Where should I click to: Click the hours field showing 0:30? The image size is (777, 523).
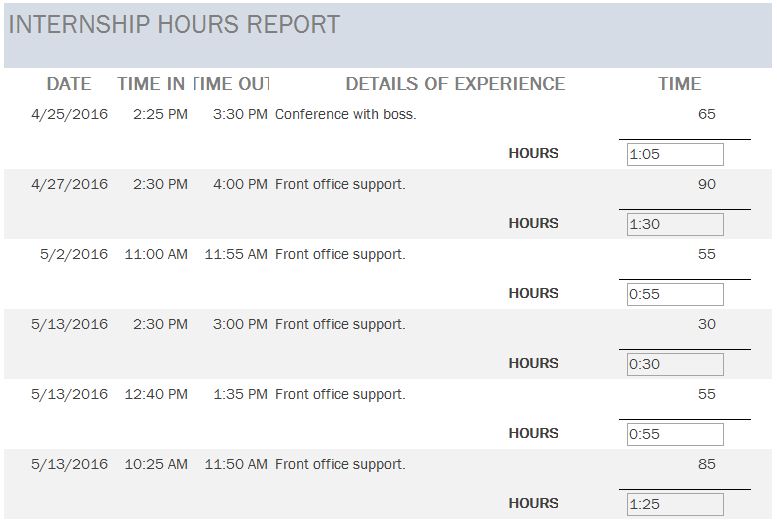[675, 364]
